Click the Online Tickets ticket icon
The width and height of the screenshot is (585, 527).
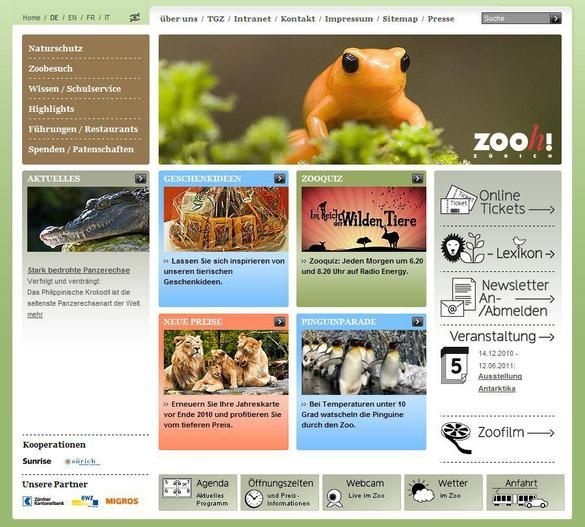click(458, 200)
